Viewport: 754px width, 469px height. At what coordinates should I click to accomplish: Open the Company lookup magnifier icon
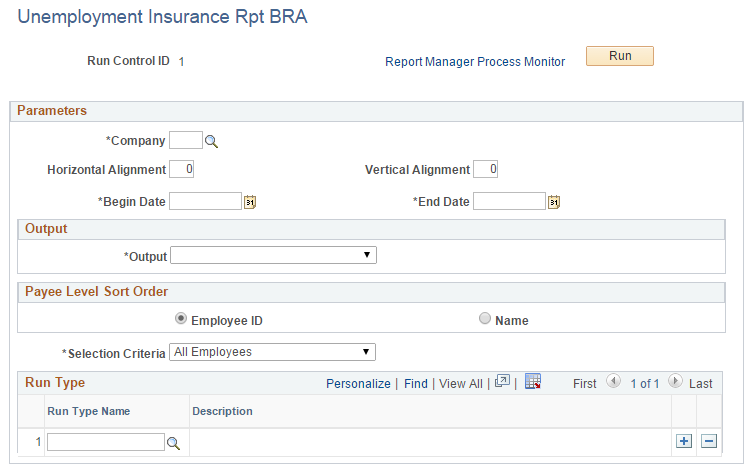tap(211, 141)
